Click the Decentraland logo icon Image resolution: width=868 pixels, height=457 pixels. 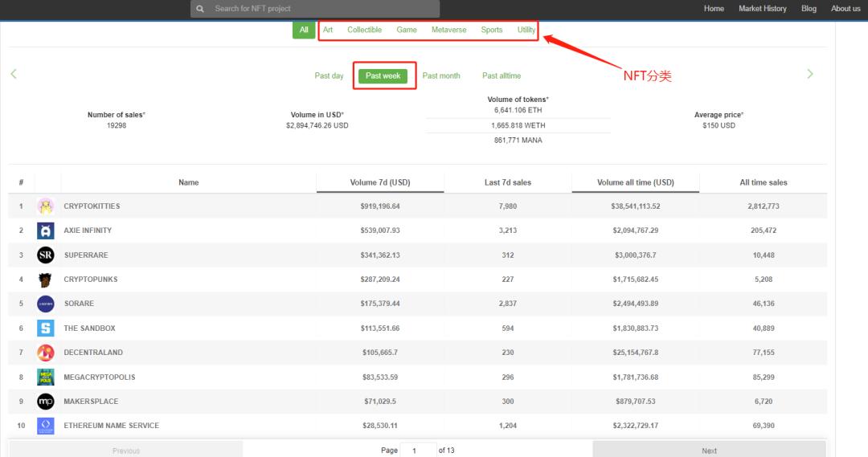point(46,353)
